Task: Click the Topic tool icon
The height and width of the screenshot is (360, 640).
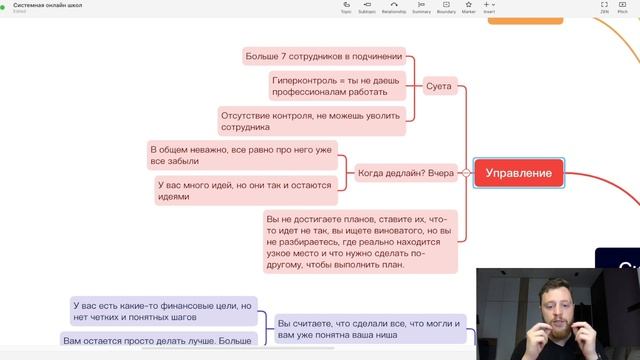Action: 346,4
